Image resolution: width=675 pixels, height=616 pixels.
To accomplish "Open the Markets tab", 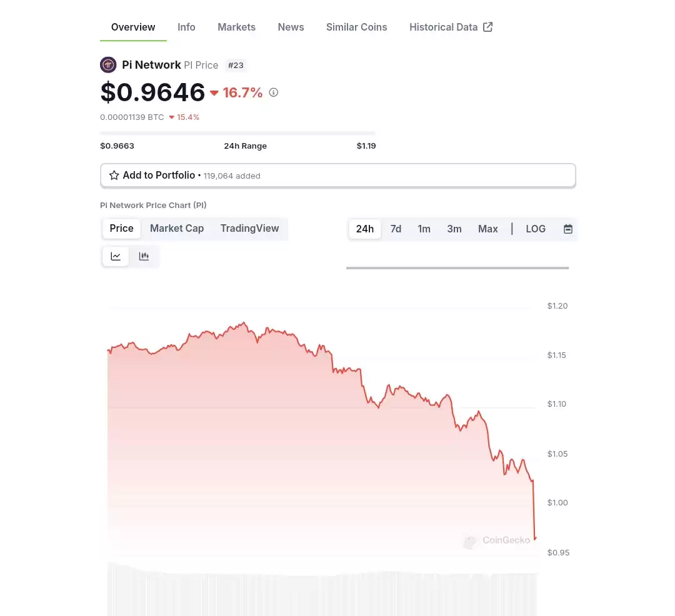I will [236, 27].
